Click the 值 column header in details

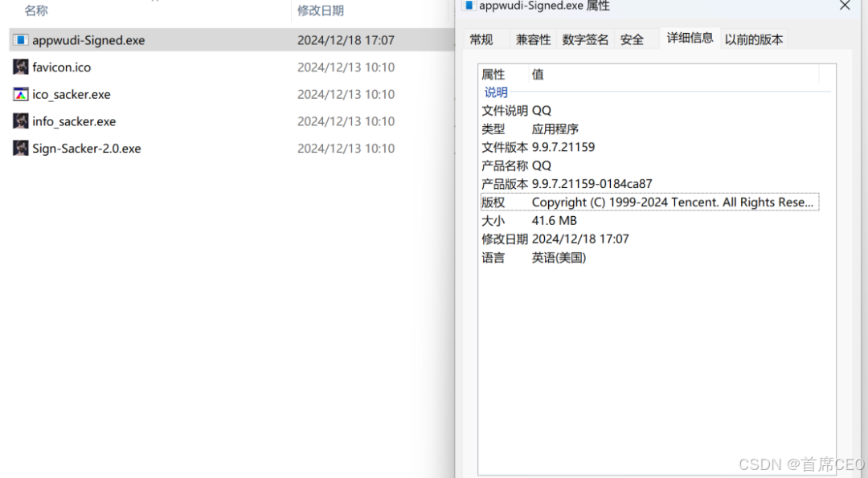pyautogui.click(x=538, y=74)
